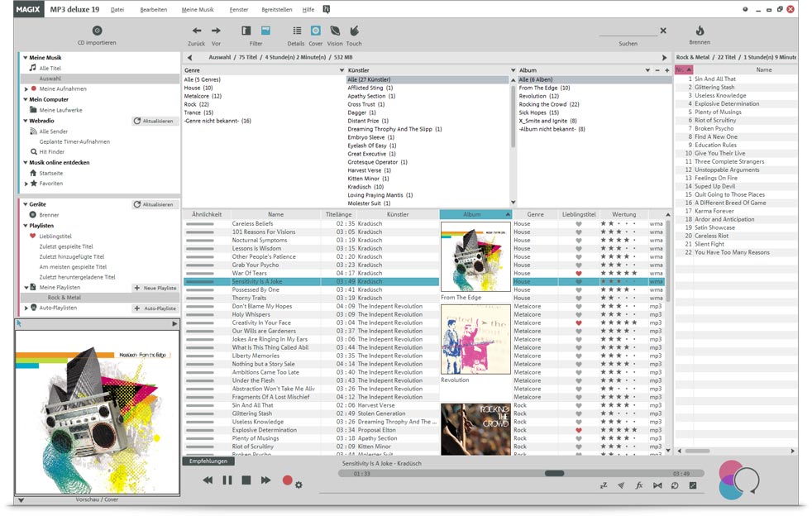Open the Vision view
Screen dimensions: 812x521
pyautogui.click(x=335, y=31)
